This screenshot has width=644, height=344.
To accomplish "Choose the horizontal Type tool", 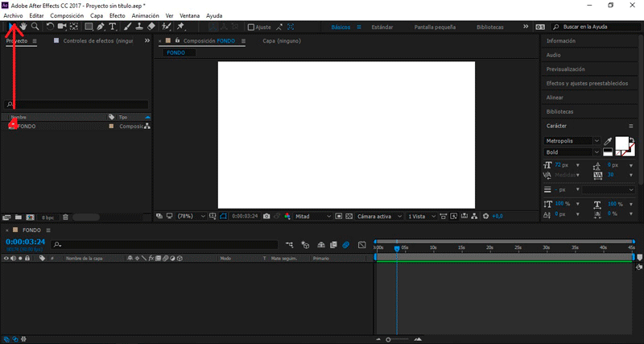I will coord(114,27).
